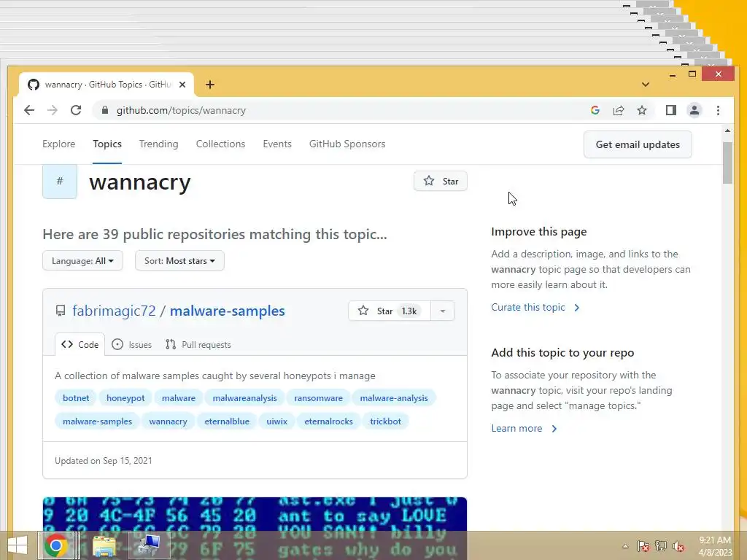The width and height of the screenshot is (747, 560).
Task: Click the malware-analysis topic tag
Action: pyautogui.click(x=394, y=397)
